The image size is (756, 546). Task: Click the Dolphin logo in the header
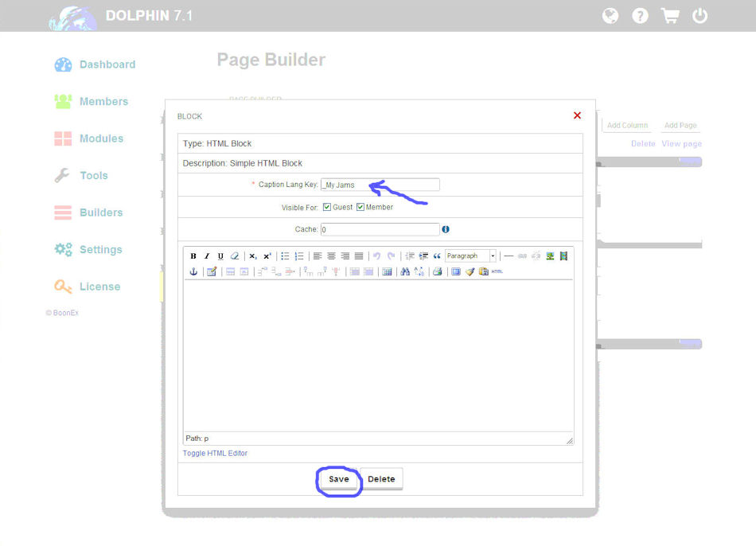[72, 18]
